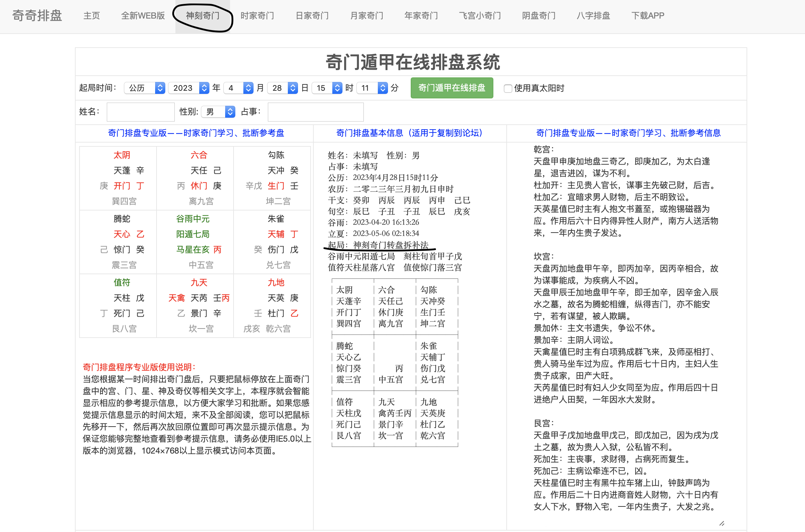Click into the 姓名 name field
The height and width of the screenshot is (532, 805).
[x=140, y=112]
